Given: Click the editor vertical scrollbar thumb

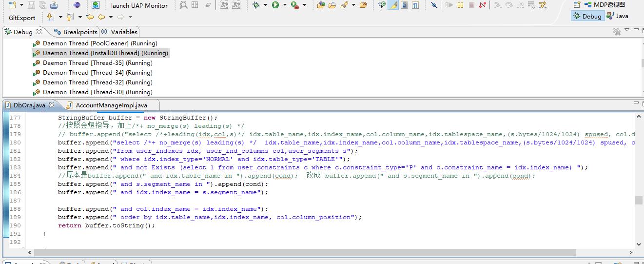Looking at the screenshot, I should pyautogui.click(x=639, y=201).
